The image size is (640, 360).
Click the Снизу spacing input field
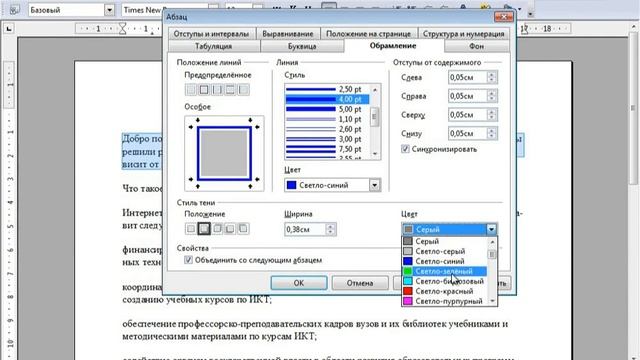[467, 133]
